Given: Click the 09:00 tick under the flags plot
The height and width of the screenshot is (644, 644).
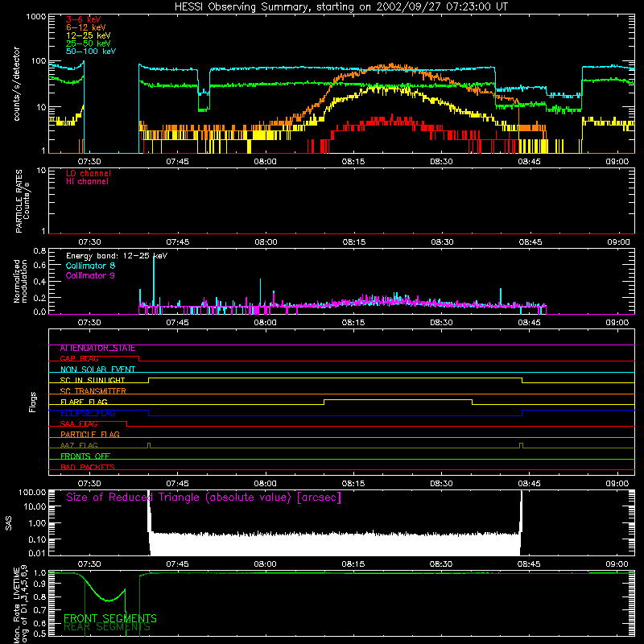Looking at the screenshot, I should click(617, 484).
